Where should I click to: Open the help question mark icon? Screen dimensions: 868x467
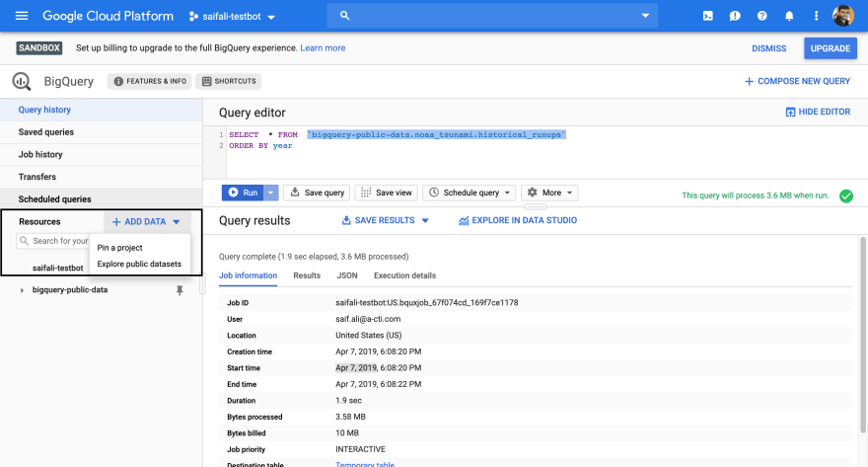point(762,16)
